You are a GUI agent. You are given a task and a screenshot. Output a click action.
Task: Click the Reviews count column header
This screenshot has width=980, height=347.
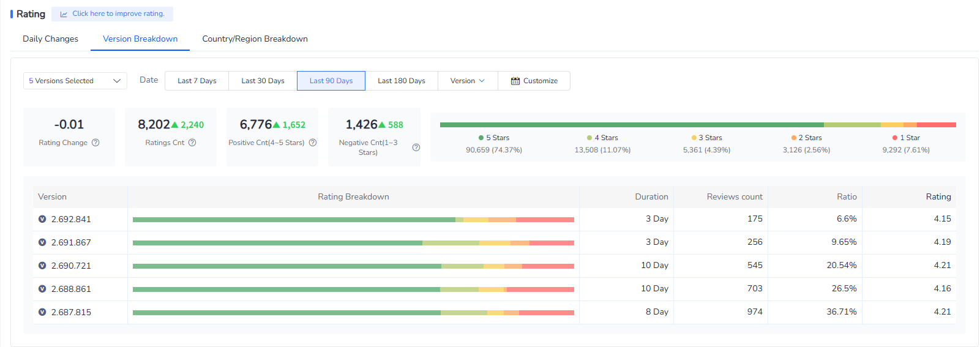click(x=735, y=196)
